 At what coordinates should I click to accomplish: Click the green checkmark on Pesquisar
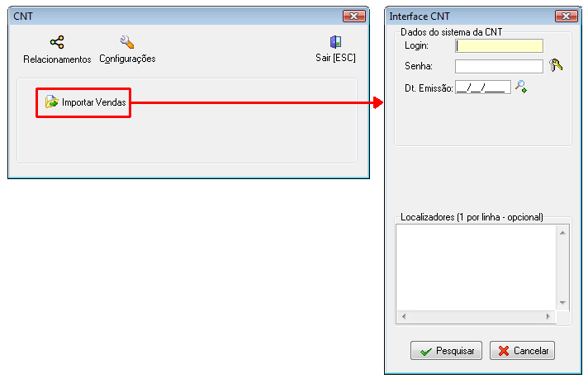pos(426,352)
